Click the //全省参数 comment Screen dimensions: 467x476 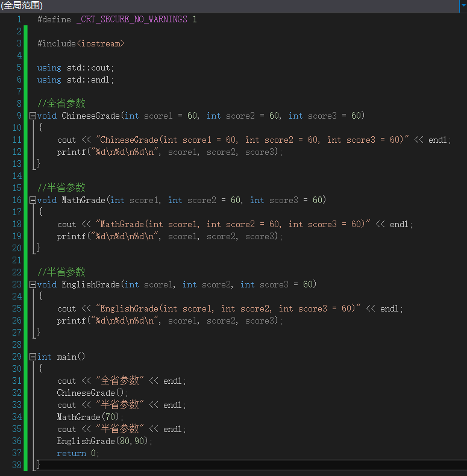pos(61,104)
